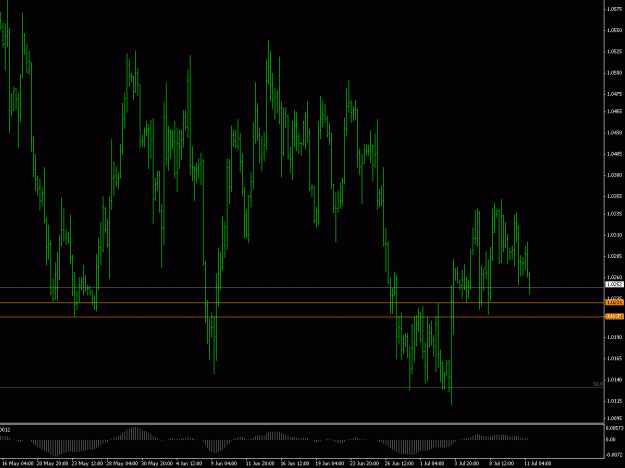Click the "1 Jul 04:00" time axis label
625x468 pixels.
432,464
